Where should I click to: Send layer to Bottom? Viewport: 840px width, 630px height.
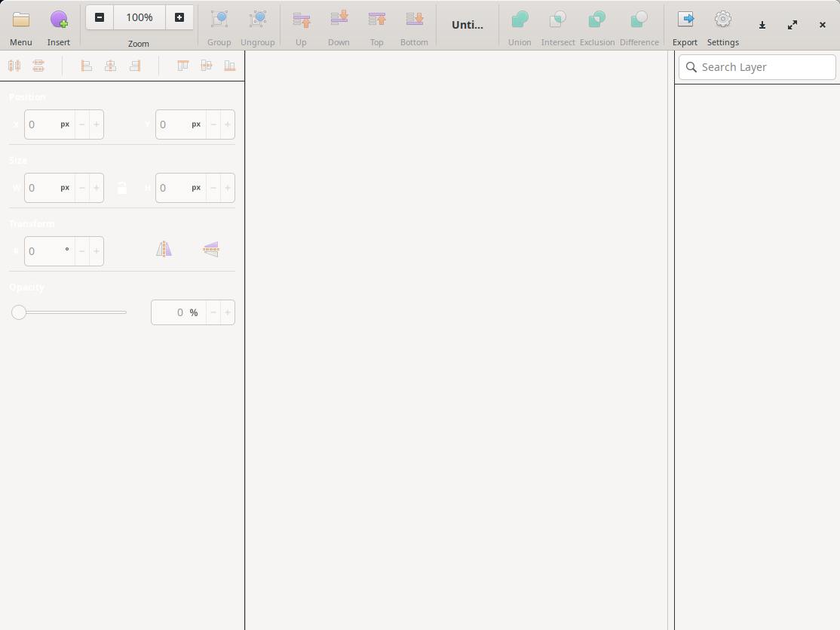(414, 20)
